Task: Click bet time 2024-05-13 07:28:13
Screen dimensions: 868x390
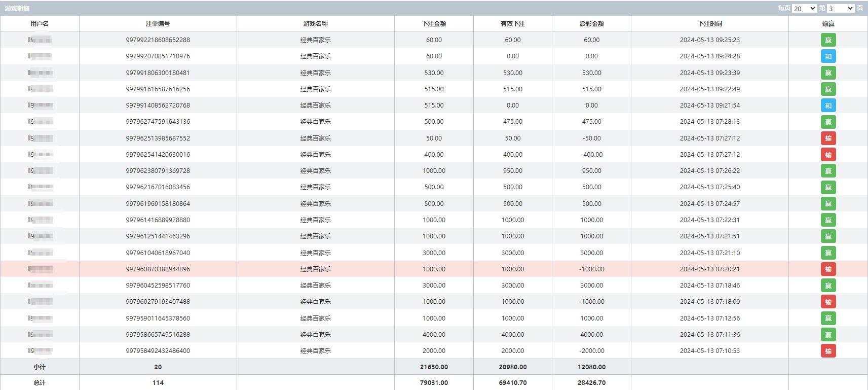Action: point(710,122)
